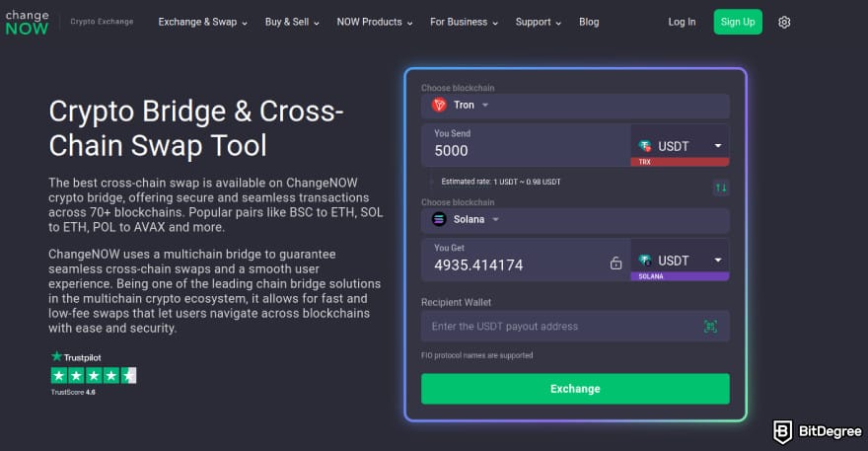Open Support menu
This screenshot has width=868, height=451.
539,22
